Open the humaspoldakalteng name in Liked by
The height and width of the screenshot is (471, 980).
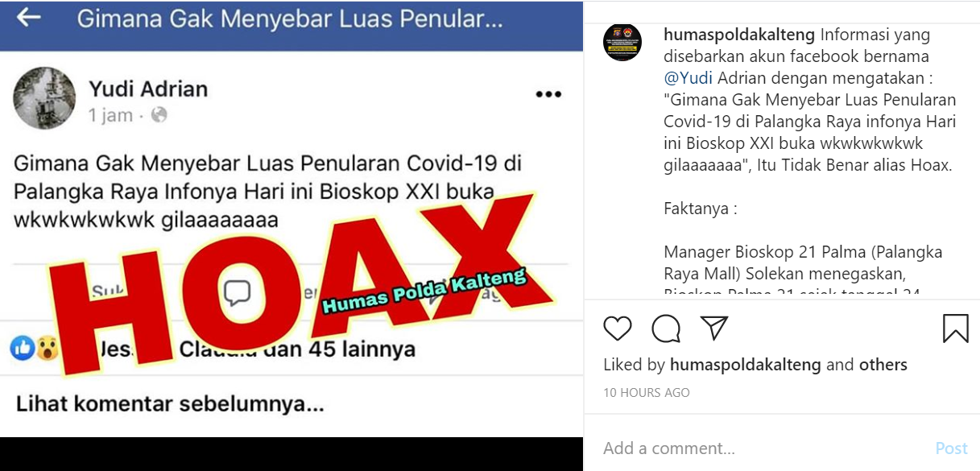(746, 365)
